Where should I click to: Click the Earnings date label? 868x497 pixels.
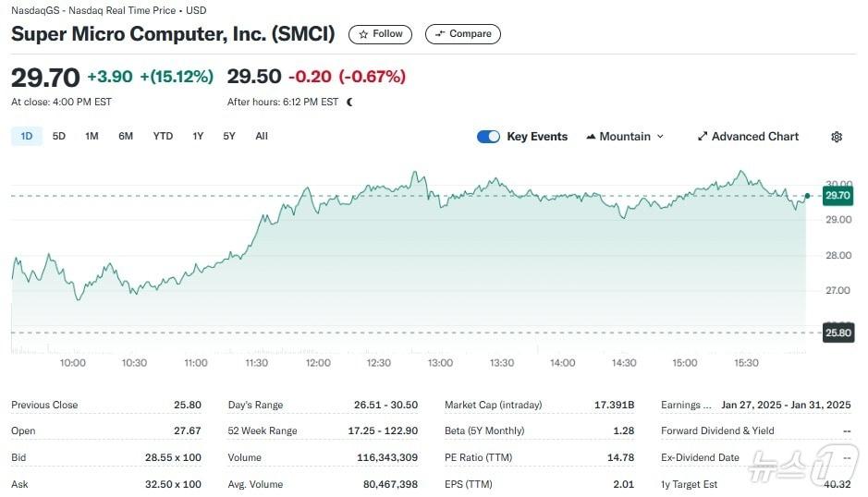tap(687, 405)
